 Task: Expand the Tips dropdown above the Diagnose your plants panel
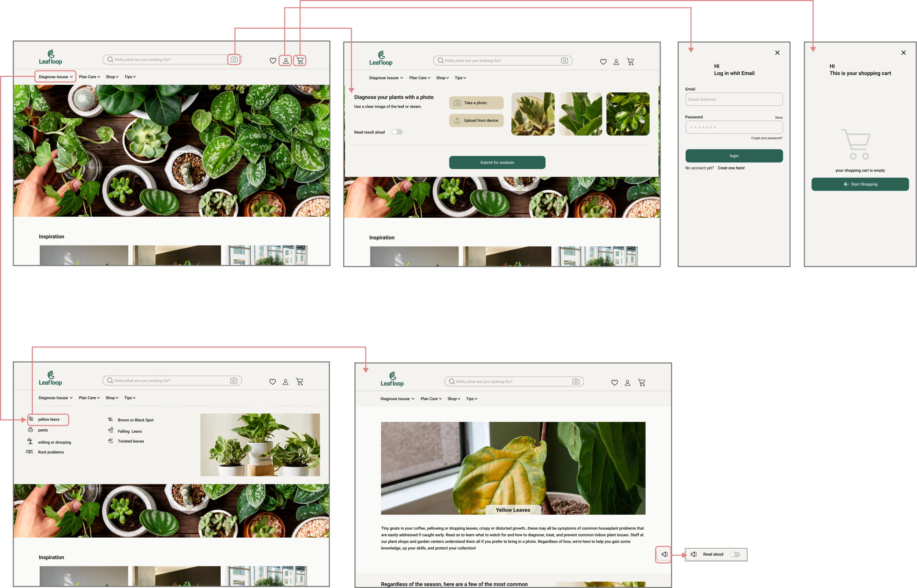460,78
